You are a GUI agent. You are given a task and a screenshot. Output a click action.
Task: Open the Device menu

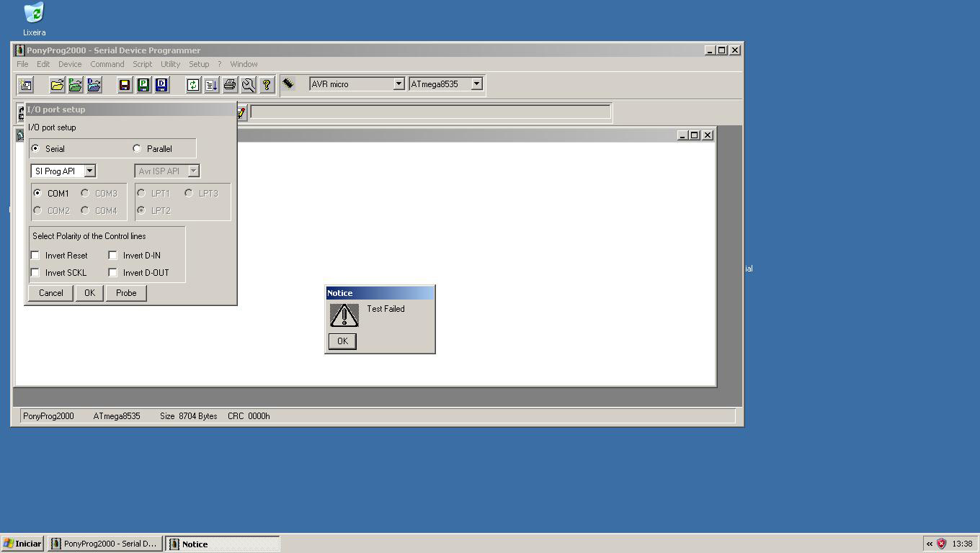point(70,64)
